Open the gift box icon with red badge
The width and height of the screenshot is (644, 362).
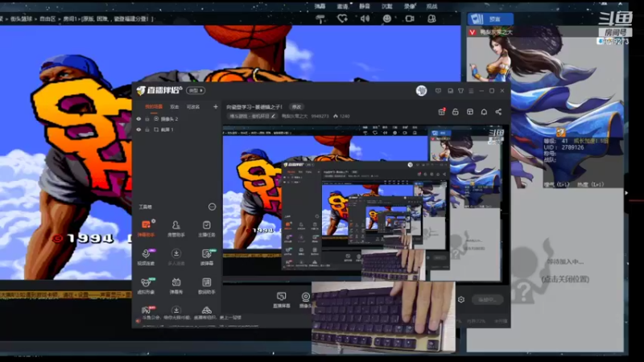tap(441, 112)
